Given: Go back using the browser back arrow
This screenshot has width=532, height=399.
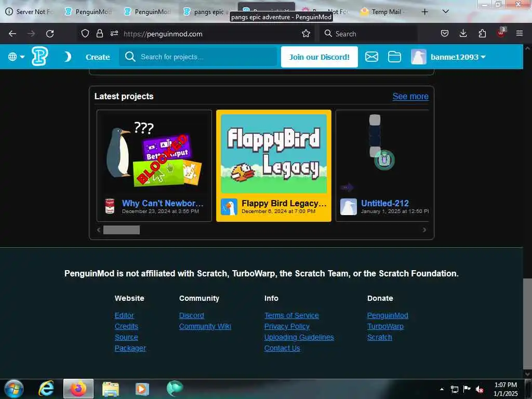Looking at the screenshot, I should (12, 34).
